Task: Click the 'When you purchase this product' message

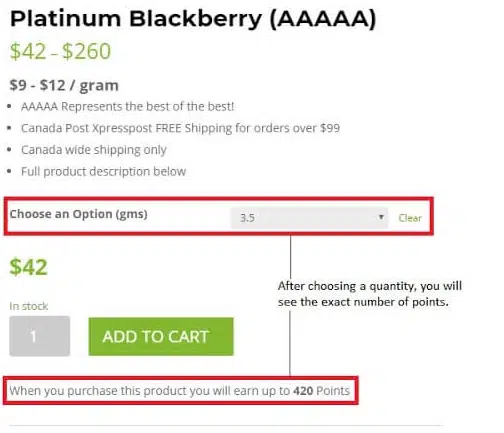Action: tap(180, 390)
